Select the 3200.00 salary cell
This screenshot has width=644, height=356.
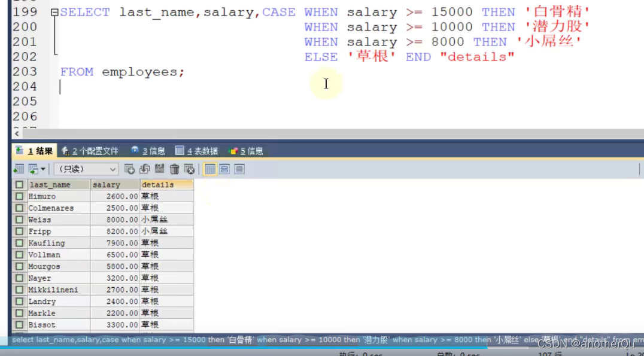click(116, 278)
